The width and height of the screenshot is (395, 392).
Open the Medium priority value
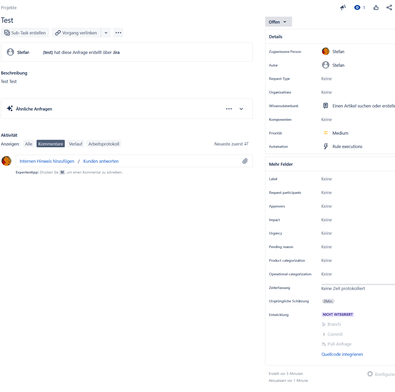click(340, 133)
